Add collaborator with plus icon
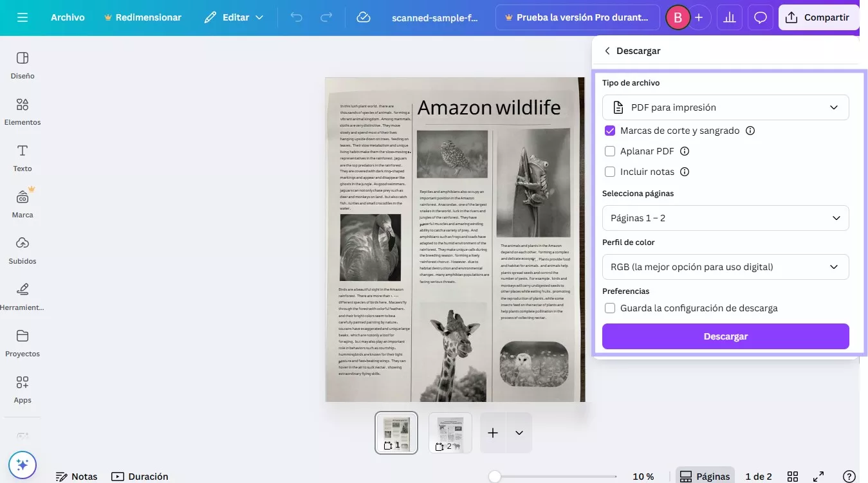Screen dimensions: 868x483 point(699,17)
